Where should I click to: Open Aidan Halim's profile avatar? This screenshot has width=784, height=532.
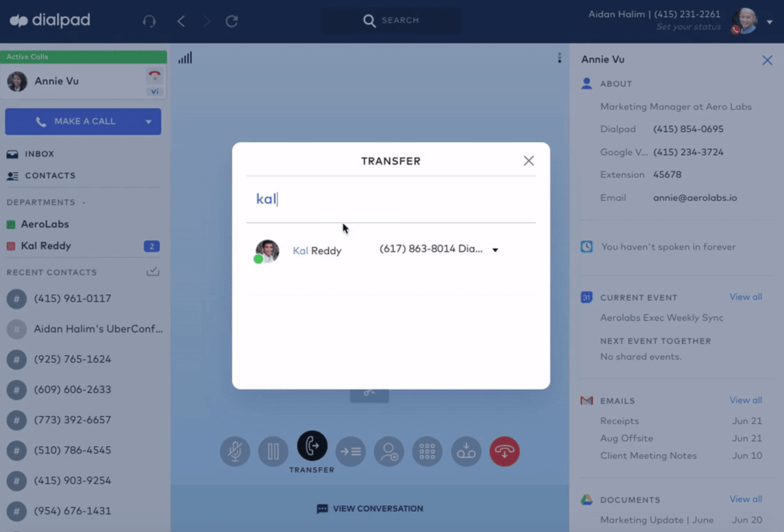pos(744,21)
